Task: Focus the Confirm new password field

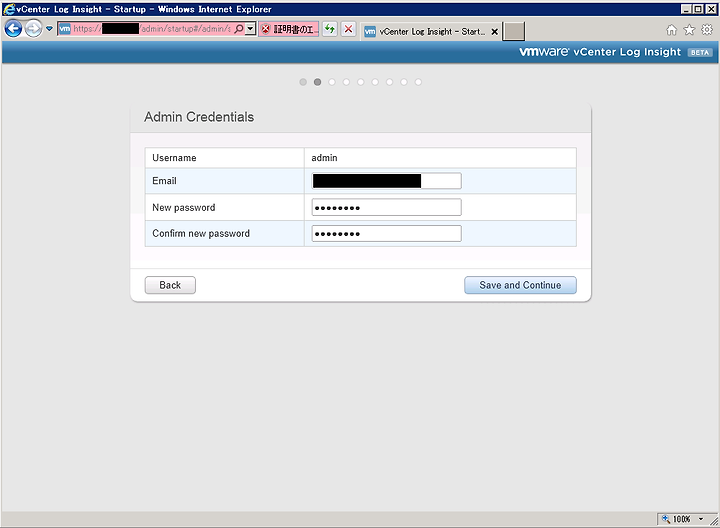Action: pyautogui.click(x=387, y=234)
